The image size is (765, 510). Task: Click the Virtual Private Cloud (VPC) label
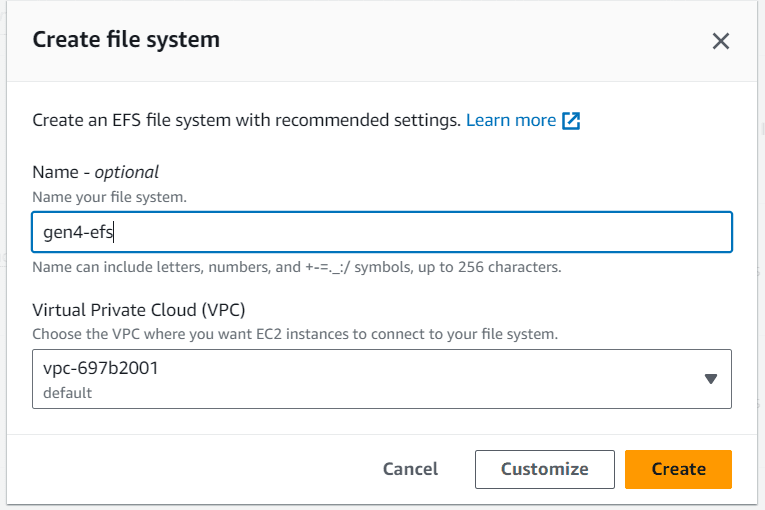point(139,310)
